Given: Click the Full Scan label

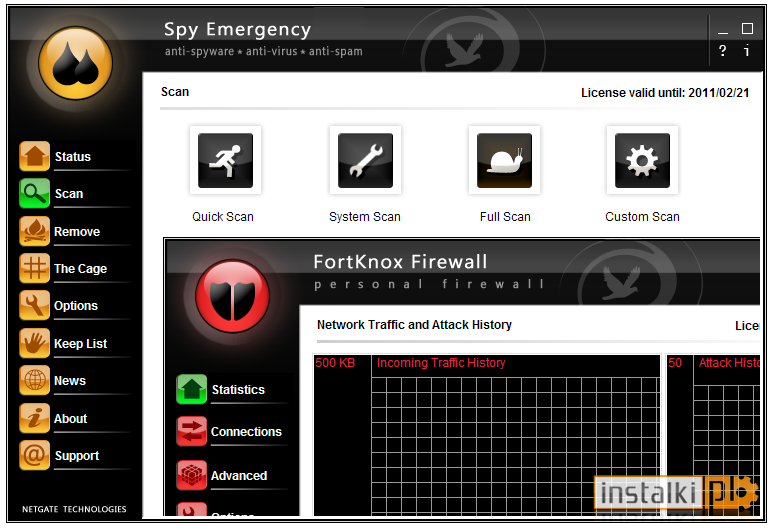Looking at the screenshot, I should pos(505,217).
